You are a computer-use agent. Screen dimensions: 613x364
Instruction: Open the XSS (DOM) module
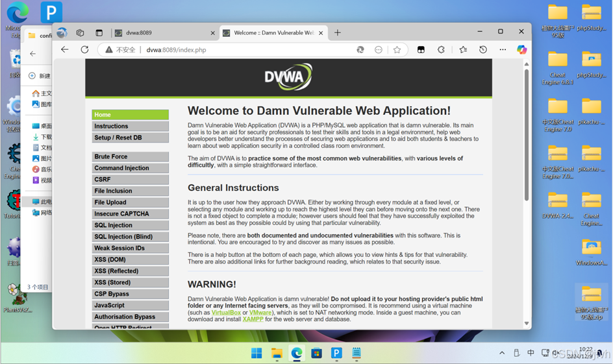tap(130, 260)
